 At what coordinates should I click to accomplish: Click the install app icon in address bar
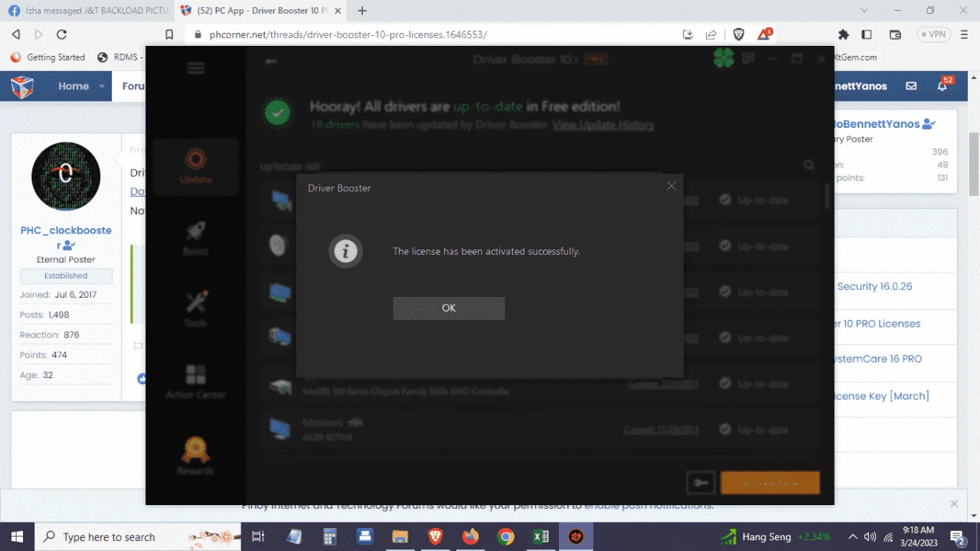click(688, 34)
